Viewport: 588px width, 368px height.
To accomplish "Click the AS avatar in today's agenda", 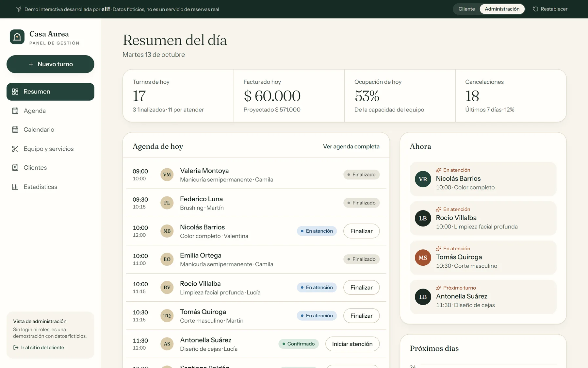I will point(167,344).
